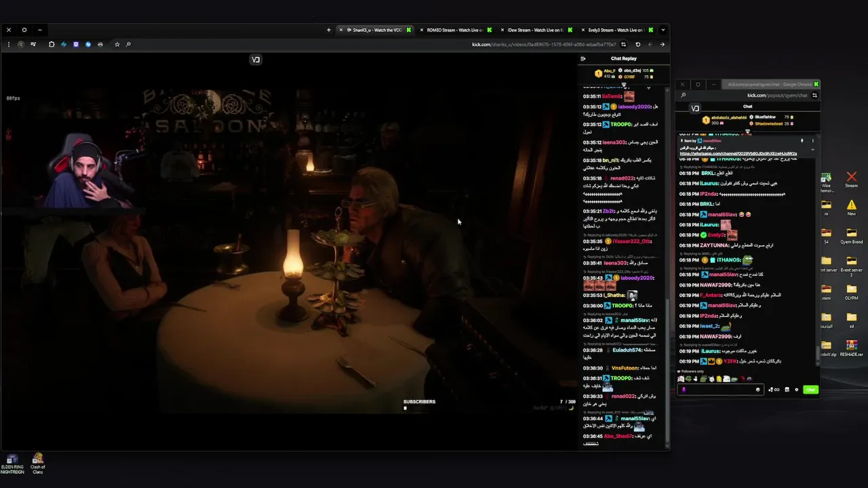The height and width of the screenshot is (488, 868).
Task: Click the popout chat message input field
Action: (720, 390)
